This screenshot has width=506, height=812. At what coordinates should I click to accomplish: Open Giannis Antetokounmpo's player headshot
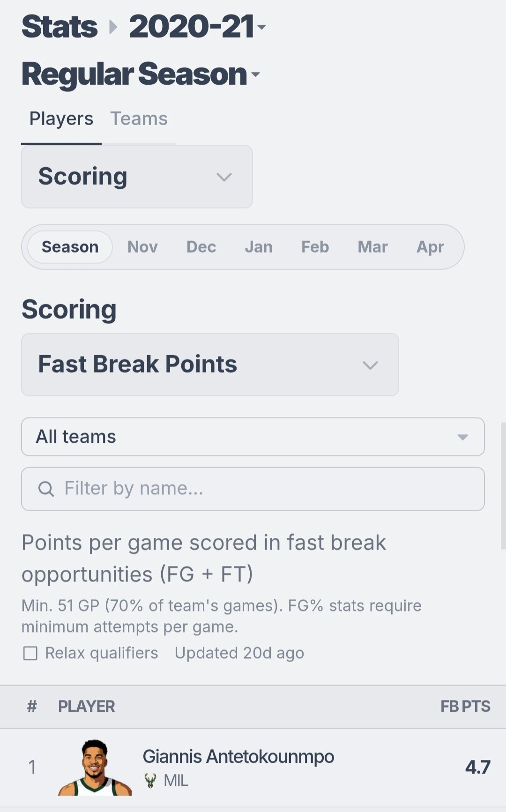coord(95,767)
